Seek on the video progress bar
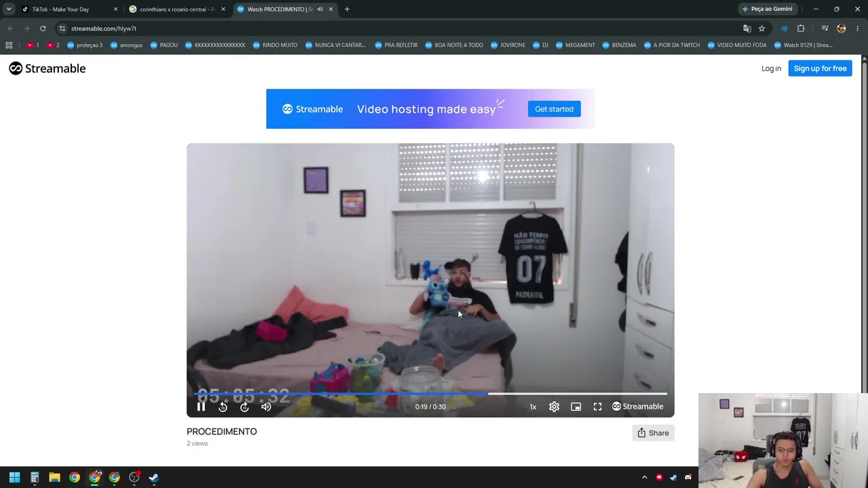This screenshot has height=488, width=868. [x=431, y=393]
